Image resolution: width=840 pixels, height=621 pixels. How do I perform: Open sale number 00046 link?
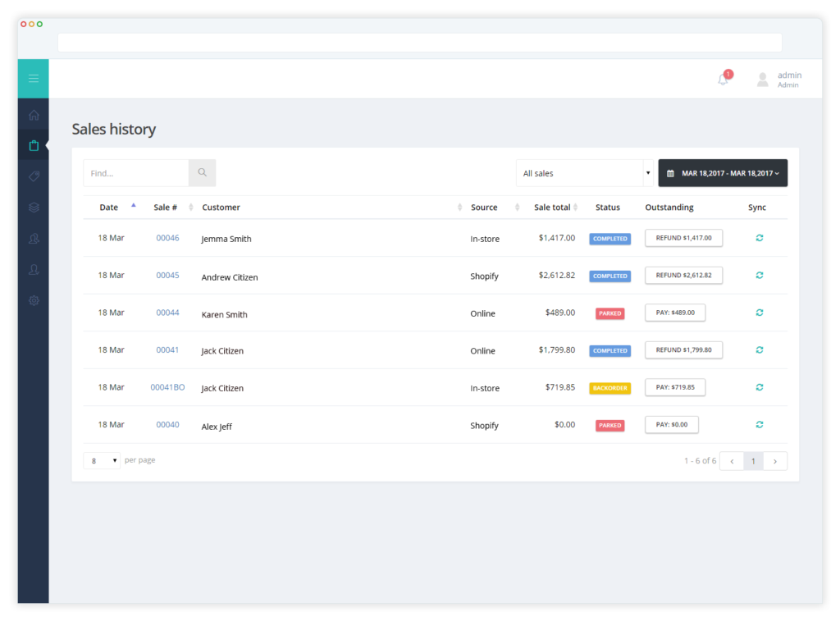[x=167, y=238]
